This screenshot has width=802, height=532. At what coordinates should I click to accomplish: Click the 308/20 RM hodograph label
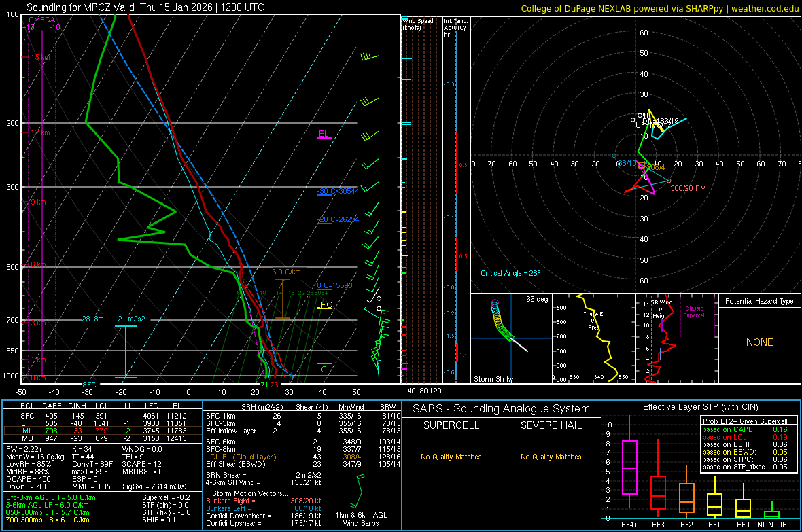coord(688,188)
